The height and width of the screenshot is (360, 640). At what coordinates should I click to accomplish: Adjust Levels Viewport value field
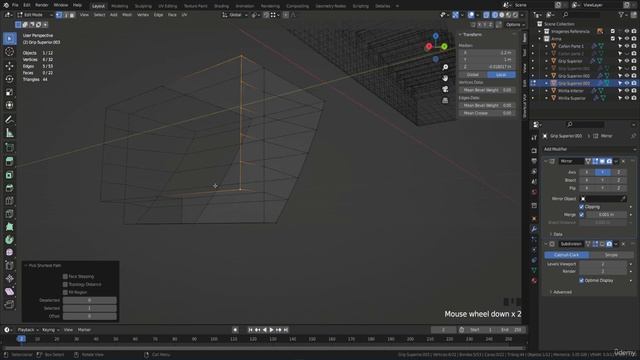(x=603, y=264)
